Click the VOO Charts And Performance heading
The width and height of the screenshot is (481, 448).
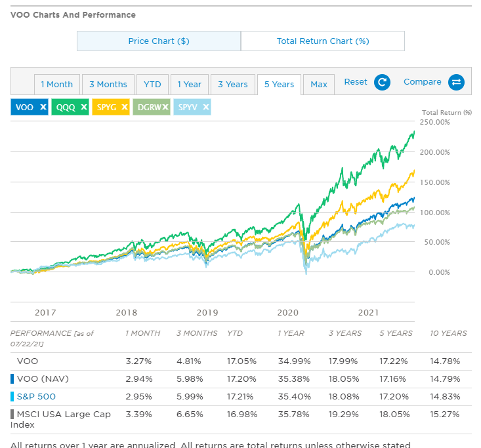(x=73, y=14)
